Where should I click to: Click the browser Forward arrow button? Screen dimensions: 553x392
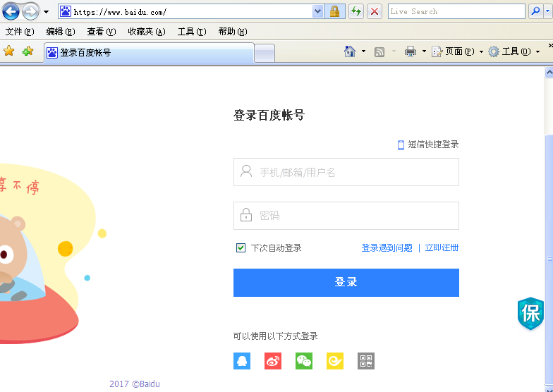31,11
